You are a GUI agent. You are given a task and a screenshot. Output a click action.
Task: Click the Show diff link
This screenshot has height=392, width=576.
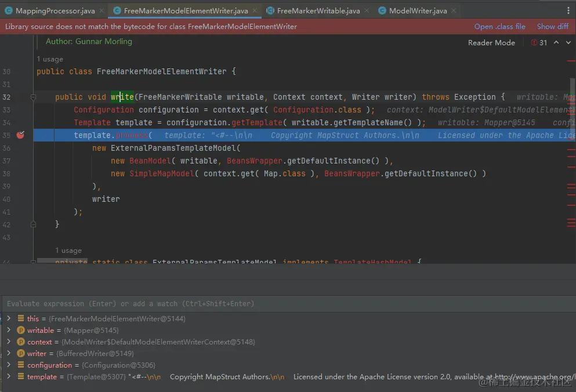click(x=552, y=27)
